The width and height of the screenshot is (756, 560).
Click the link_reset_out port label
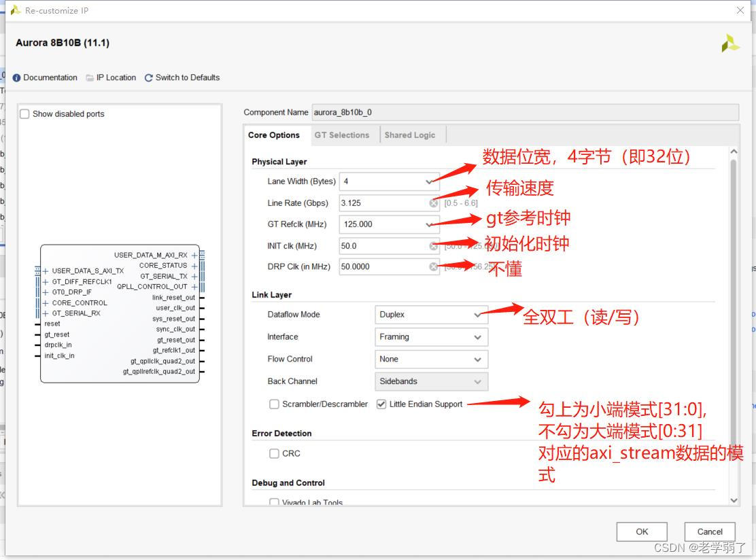click(173, 298)
